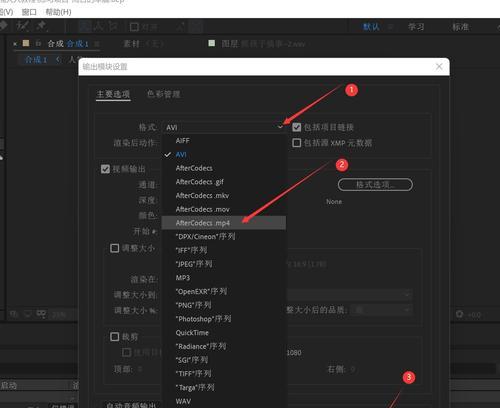Choose AIFF from the format list
This screenshot has height=408, width=500.
[224, 141]
